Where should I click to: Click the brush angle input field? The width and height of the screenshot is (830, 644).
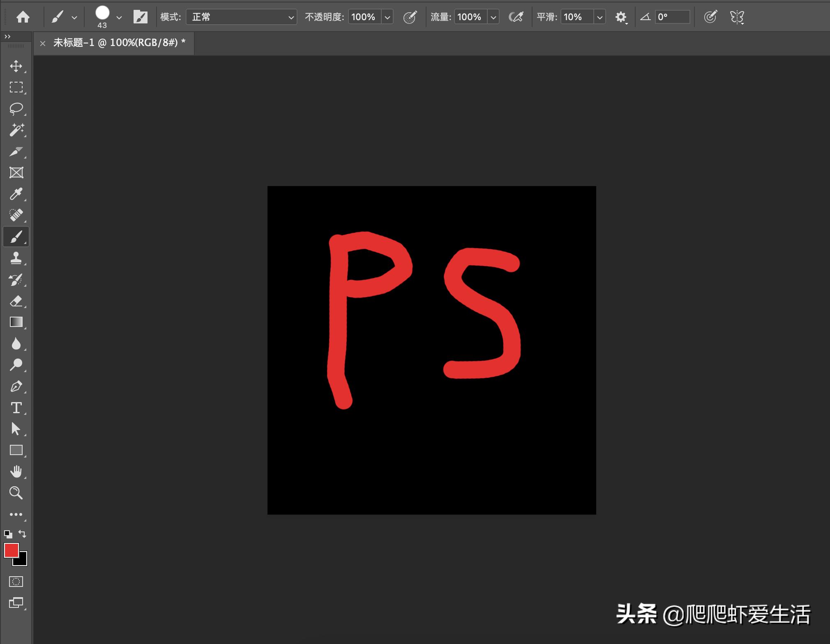[x=671, y=17]
